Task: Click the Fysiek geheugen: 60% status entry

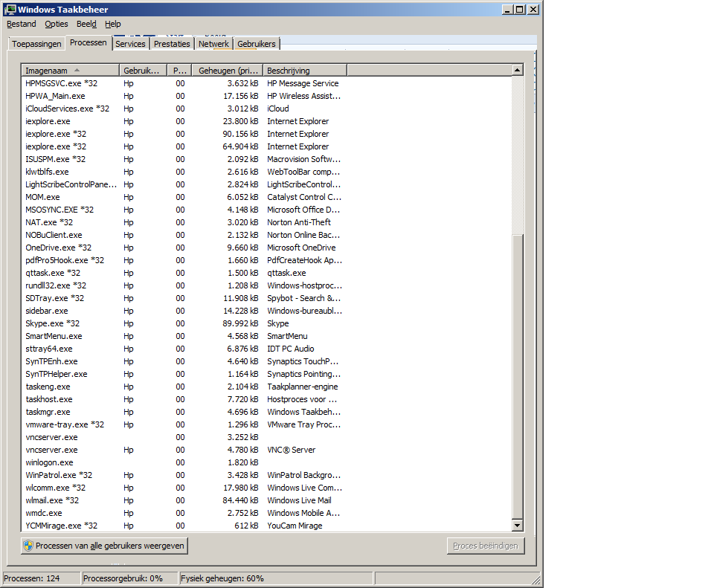Action: 277,578
